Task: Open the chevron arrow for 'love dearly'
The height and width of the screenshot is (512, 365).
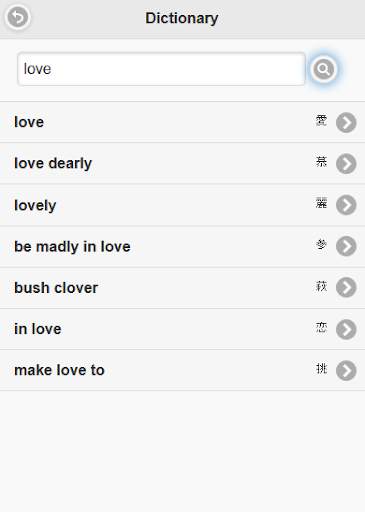Action: tap(346, 164)
